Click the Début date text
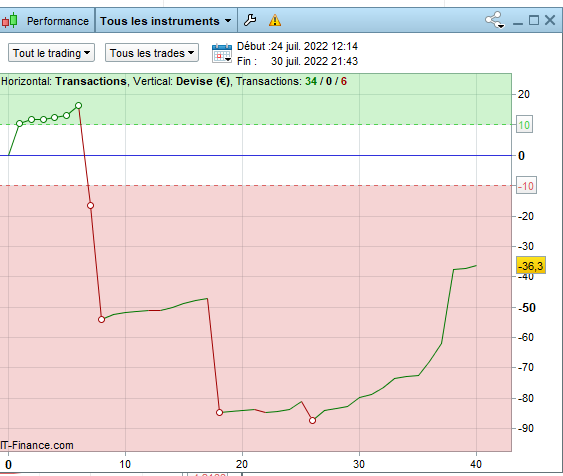Screen dimensions: 563x476 (x=297, y=46)
